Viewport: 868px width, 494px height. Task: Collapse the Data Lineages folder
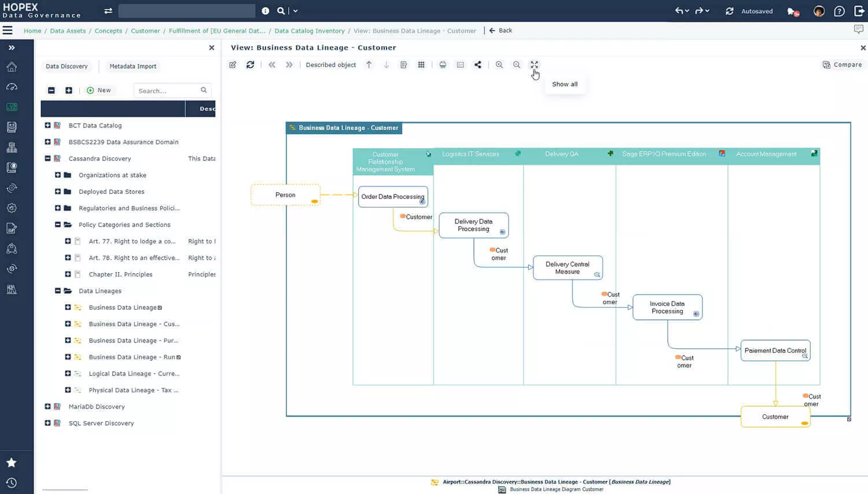coord(58,291)
